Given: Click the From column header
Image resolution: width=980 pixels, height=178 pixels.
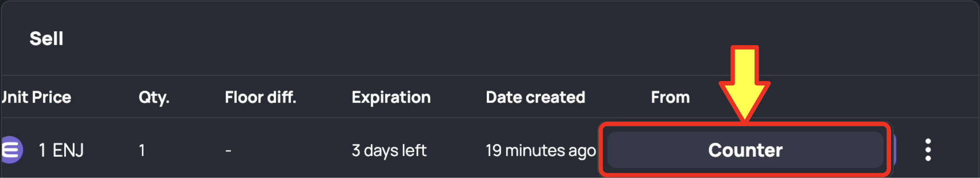Looking at the screenshot, I should pos(670,97).
